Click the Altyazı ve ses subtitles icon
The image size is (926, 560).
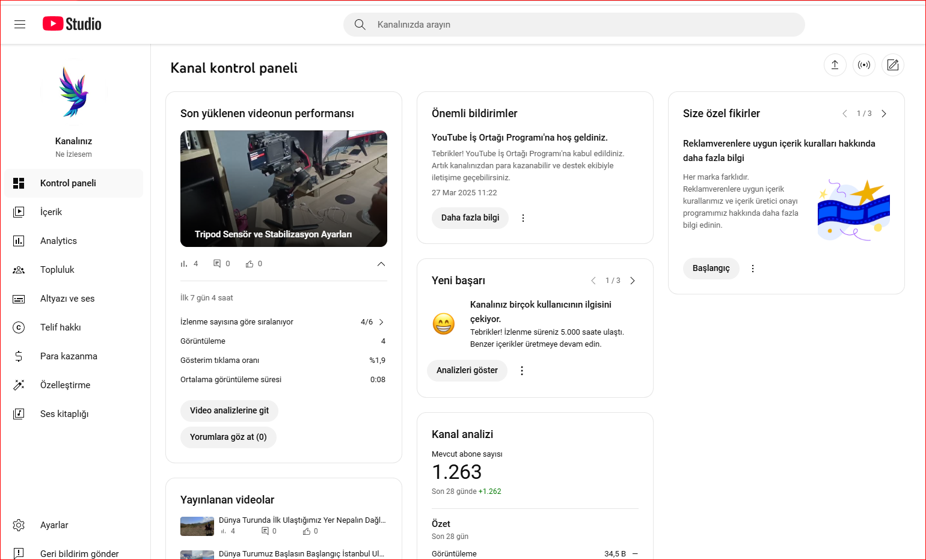(x=19, y=299)
